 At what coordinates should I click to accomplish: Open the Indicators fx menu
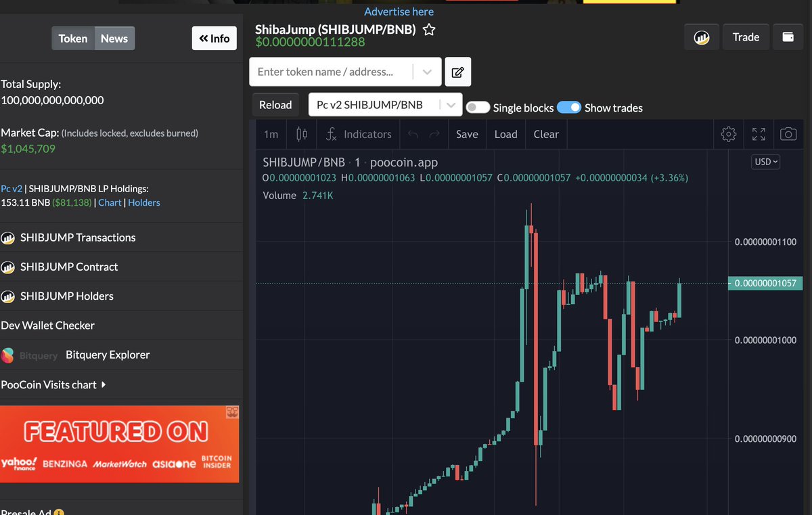click(359, 134)
